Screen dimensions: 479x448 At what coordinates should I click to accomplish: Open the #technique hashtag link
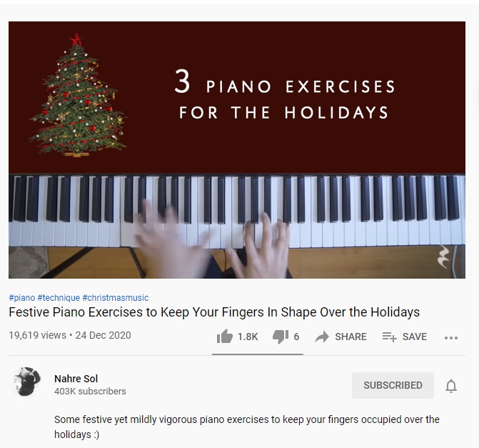[x=59, y=297]
